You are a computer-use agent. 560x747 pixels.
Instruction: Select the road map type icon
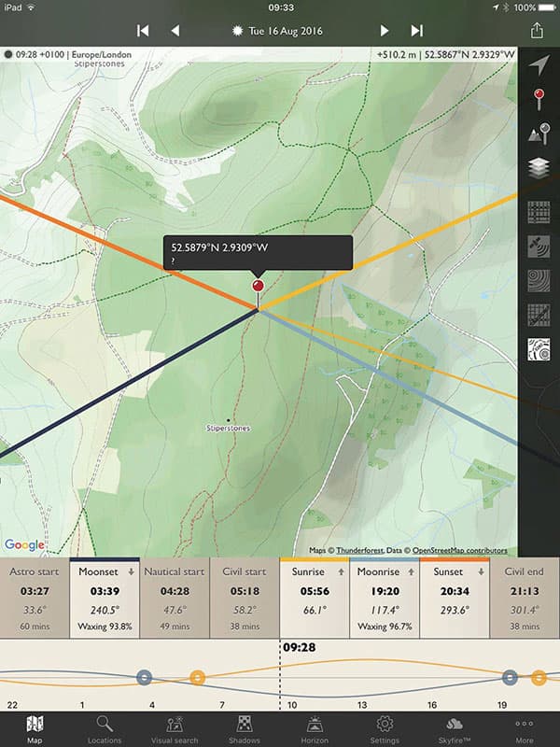pyautogui.click(x=539, y=213)
